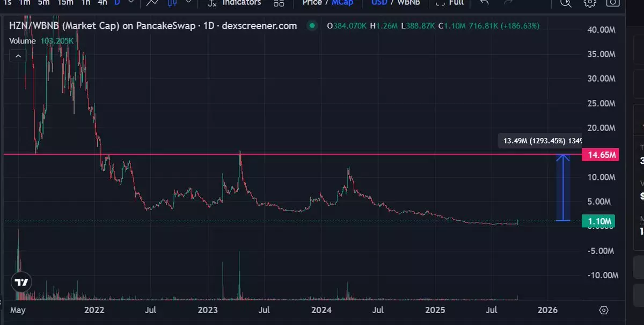The height and width of the screenshot is (325, 644).
Task: Open chart settings gear icon
Action: coord(589,3)
